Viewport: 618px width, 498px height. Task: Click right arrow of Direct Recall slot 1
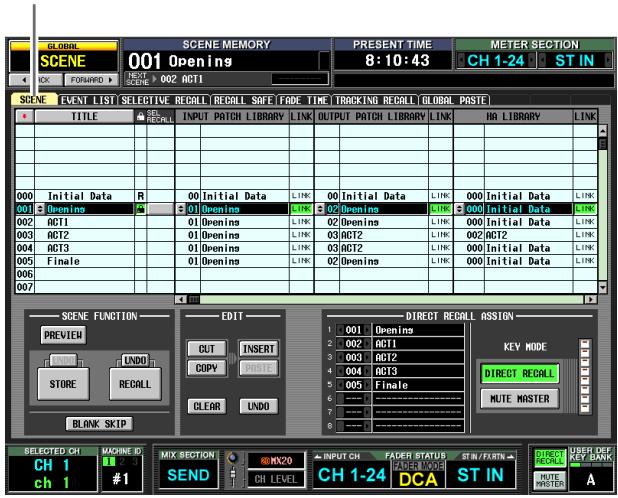367,330
